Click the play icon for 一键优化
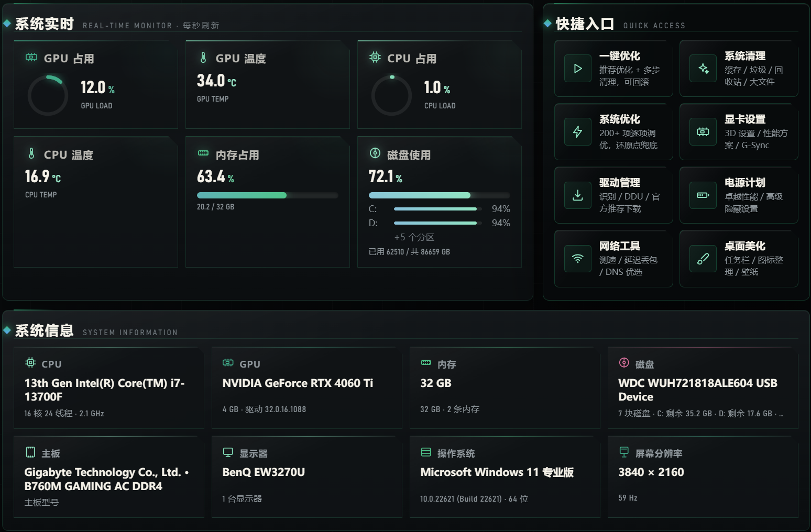This screenshot has height=532, width=811. pos(578,69)
